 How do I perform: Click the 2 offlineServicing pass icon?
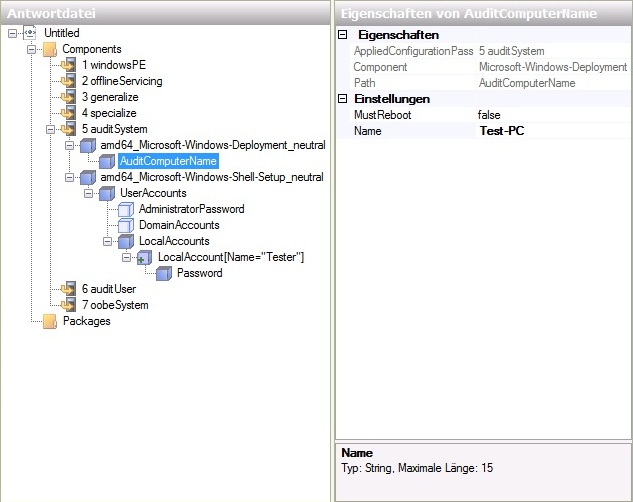point(69,81)
